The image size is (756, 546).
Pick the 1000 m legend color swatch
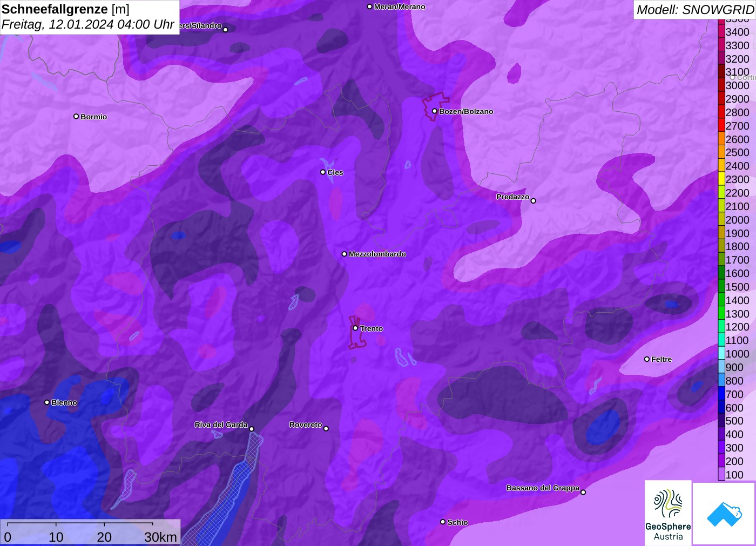[x=721, y=354]
